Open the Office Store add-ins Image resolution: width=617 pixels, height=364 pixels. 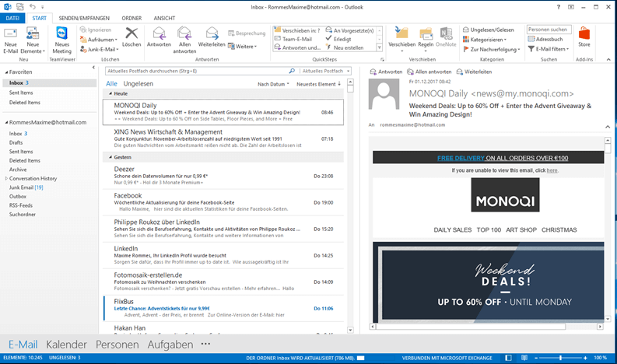pyautogui.click(x=584, y=37)
